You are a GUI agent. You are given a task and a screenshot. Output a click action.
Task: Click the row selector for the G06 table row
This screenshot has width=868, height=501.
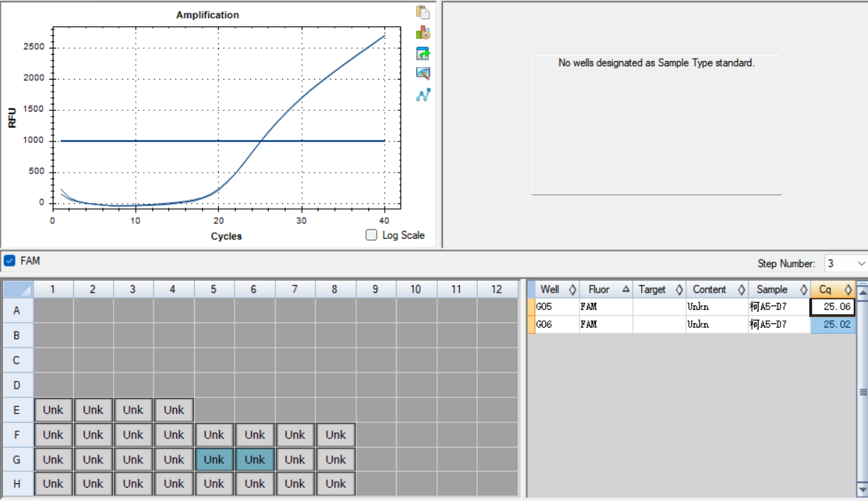point(531,325)
